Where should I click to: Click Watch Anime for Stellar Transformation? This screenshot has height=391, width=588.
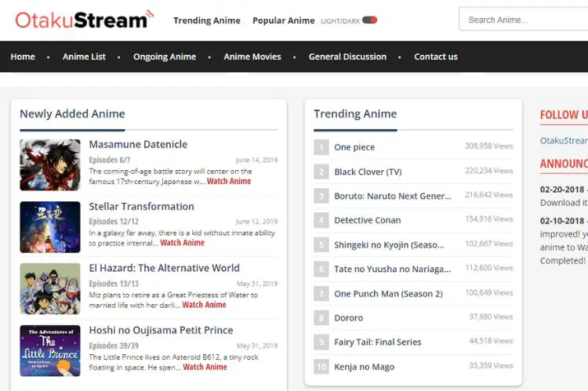182,243
